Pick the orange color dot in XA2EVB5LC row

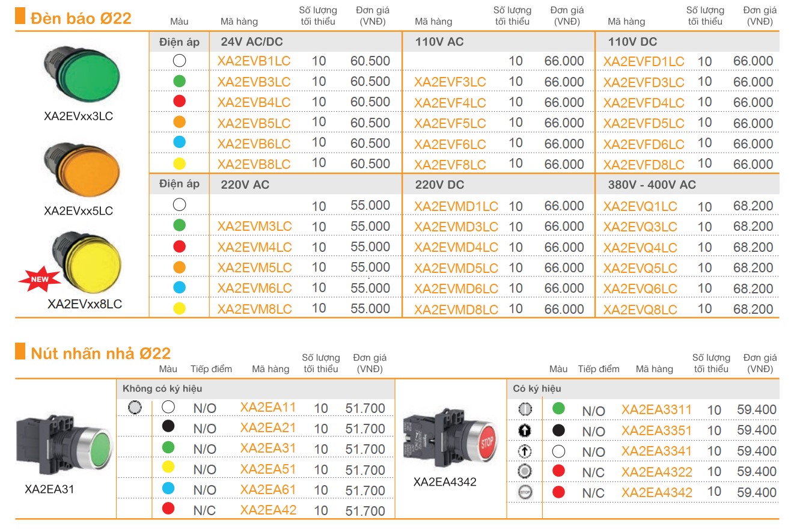pos(179,122)
